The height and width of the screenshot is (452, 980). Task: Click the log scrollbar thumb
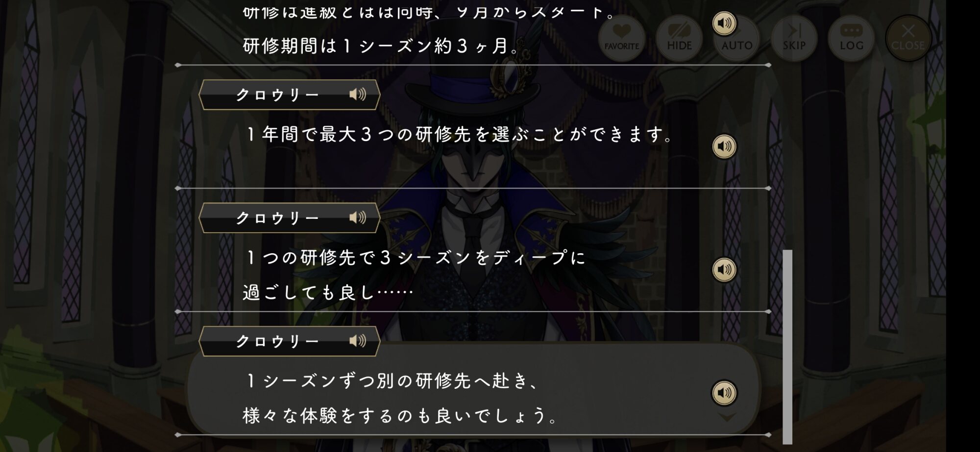[x=787, y=347]
